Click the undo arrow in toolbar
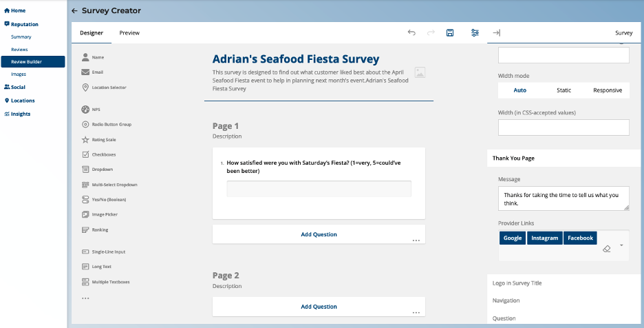Image resolution: width=644 pixels, height=328 pixels. (411, 32)
